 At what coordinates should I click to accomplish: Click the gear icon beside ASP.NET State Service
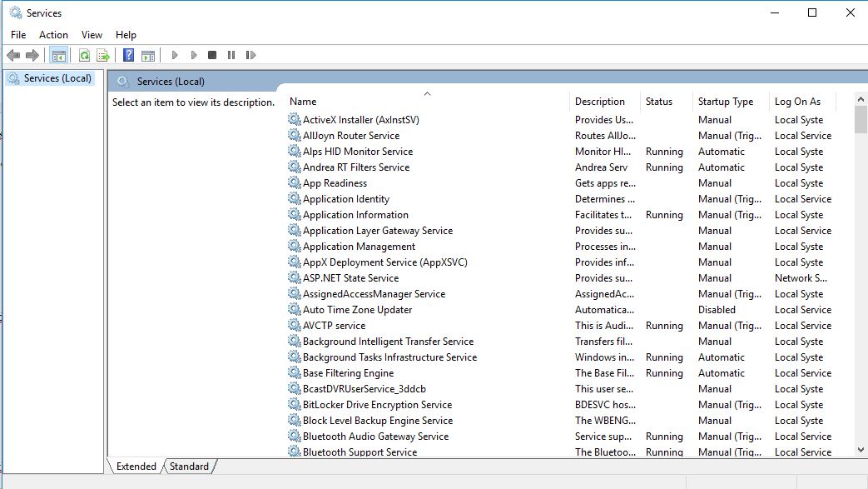pyautogui.click(x=294, y=277)
